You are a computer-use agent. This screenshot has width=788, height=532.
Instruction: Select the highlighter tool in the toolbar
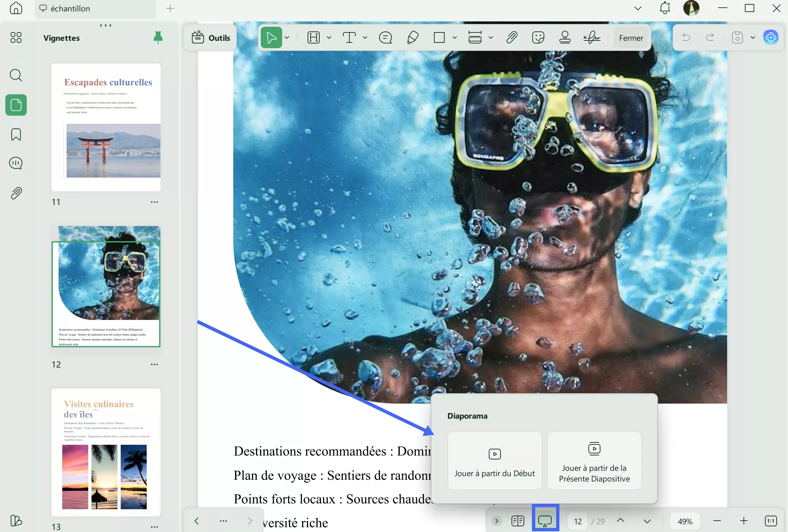click(313, 38)
